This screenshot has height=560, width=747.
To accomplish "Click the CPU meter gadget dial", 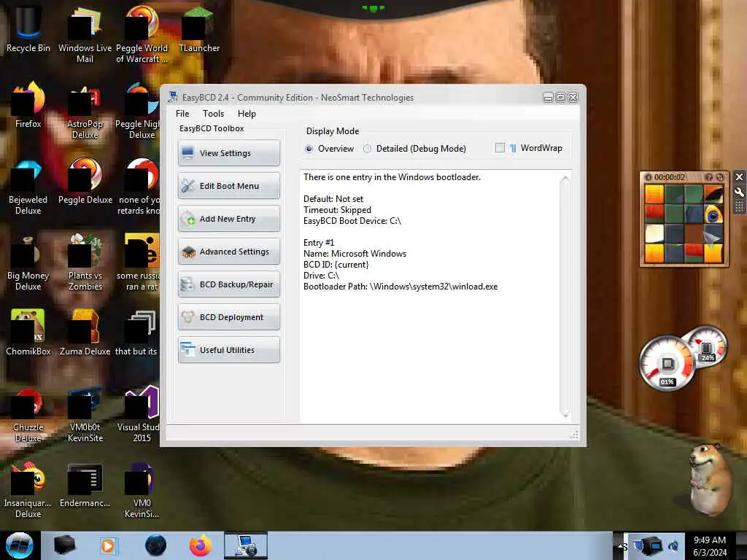I will point(667,364).
